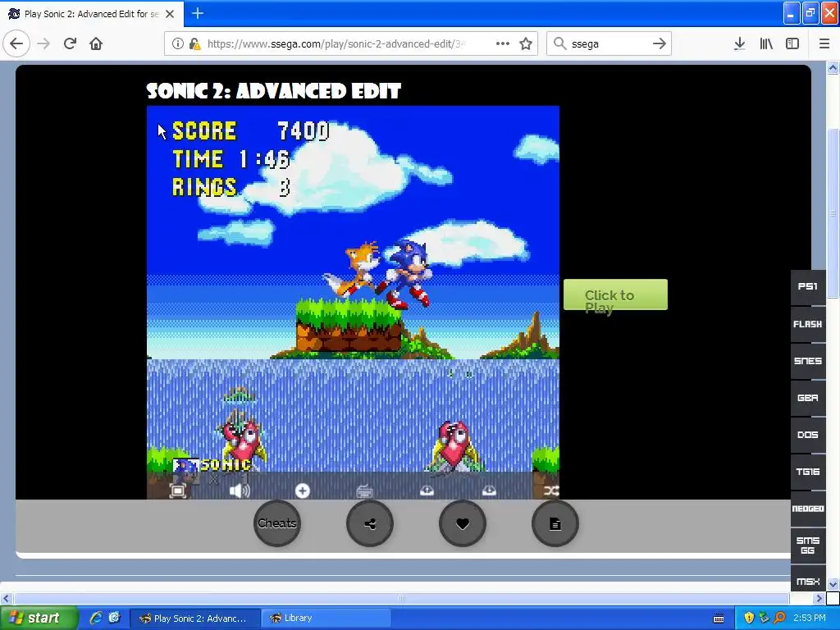Screen dimensions: 840x630
Task: Click the horizontal scrollbar left arrow
Action: coord(7,598)
